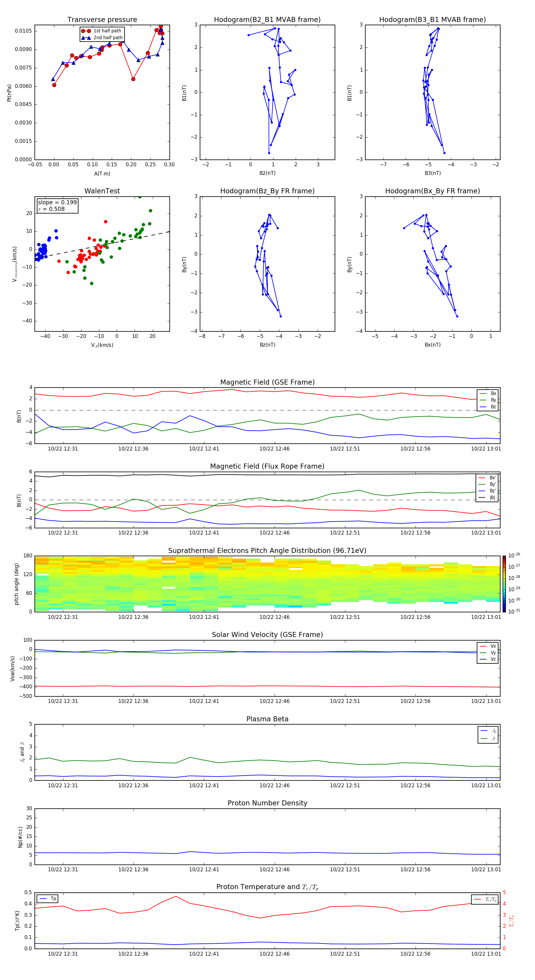Click the "Solar Wind Velocity (GSE Frame)" title
This screenshot has width=535, height=980.
[267, 635]
